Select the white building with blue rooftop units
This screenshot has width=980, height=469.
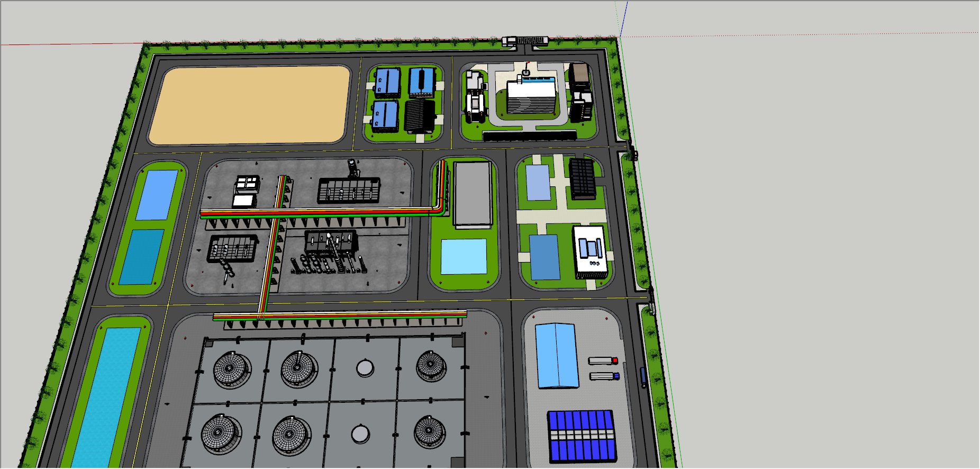click(x=591, y=251)
